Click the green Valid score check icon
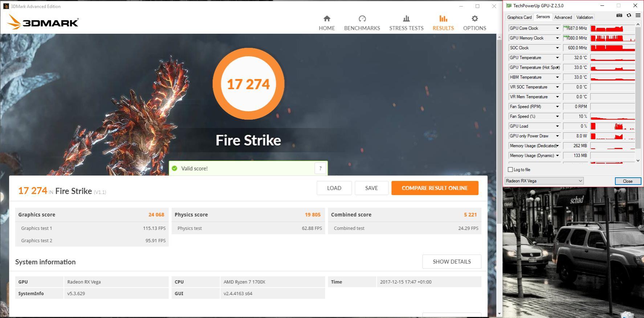644x318 pixels. click(x=175, y=168)
